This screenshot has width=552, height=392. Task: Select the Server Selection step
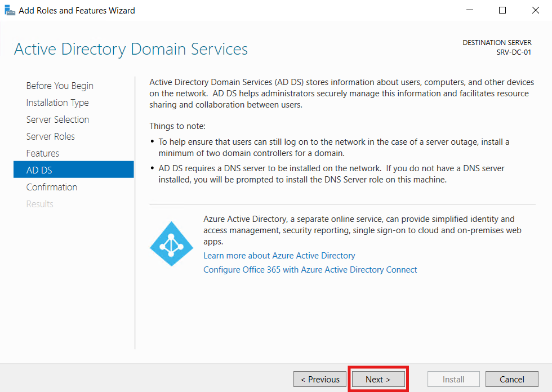tap(57, 119)
